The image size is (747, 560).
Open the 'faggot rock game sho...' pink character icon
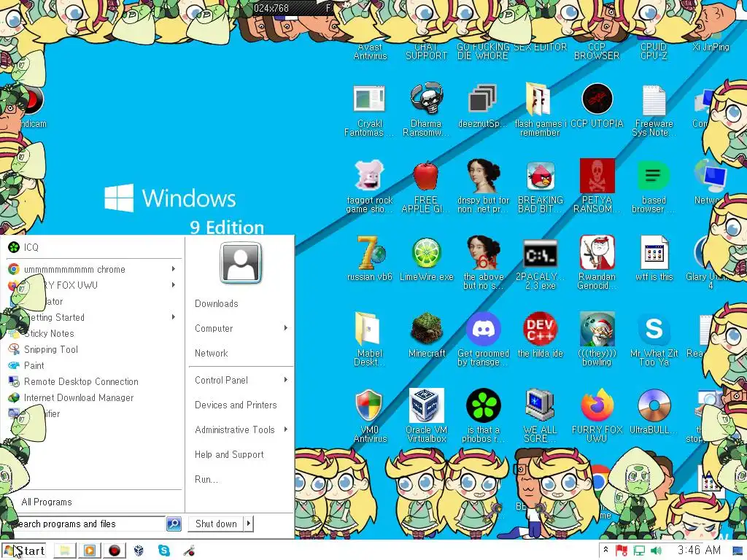pos(369,175)
